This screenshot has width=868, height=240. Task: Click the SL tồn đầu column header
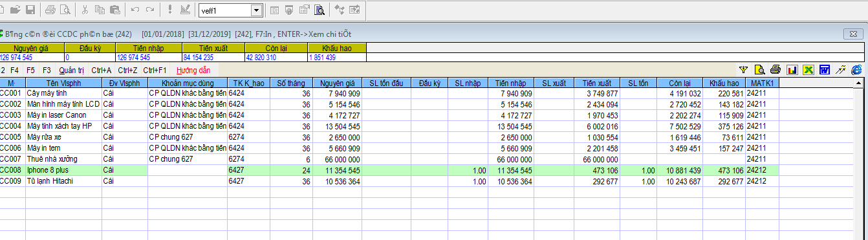[x=386, y=83]
